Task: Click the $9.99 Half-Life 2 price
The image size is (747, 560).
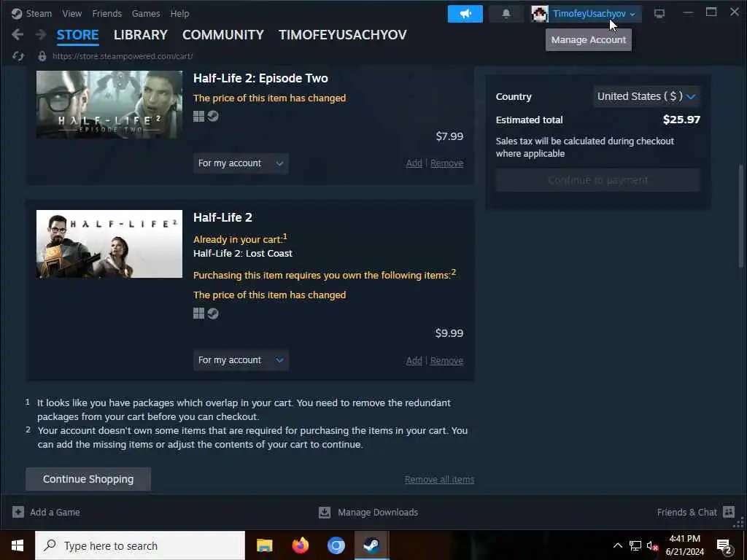Action: click(x=449, y=332)
